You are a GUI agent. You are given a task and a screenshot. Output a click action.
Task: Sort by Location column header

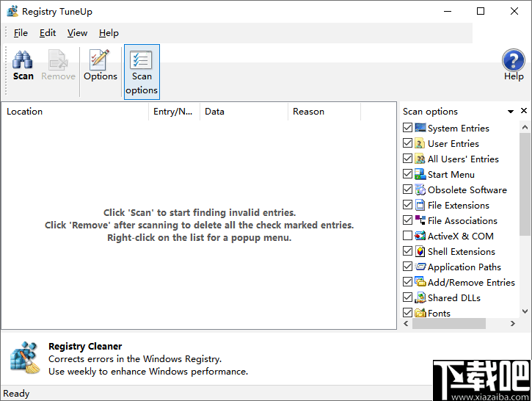click(x=75, y=112)
